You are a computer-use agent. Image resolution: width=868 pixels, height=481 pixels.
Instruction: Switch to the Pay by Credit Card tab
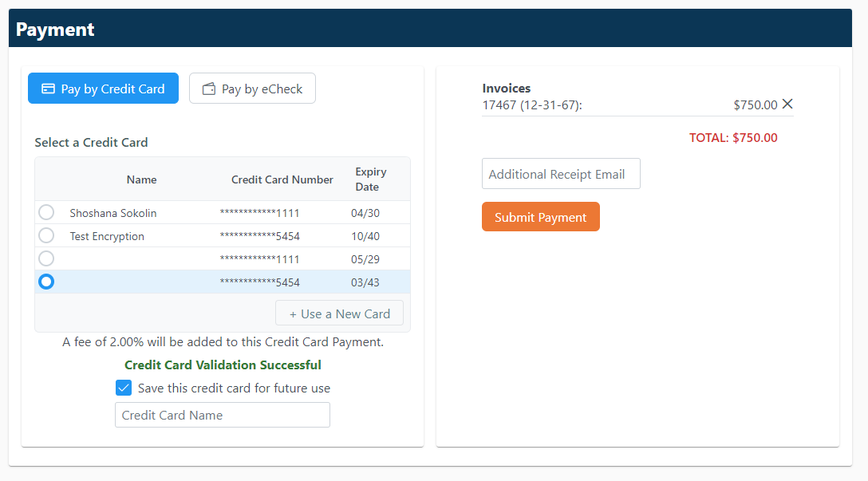103,89
